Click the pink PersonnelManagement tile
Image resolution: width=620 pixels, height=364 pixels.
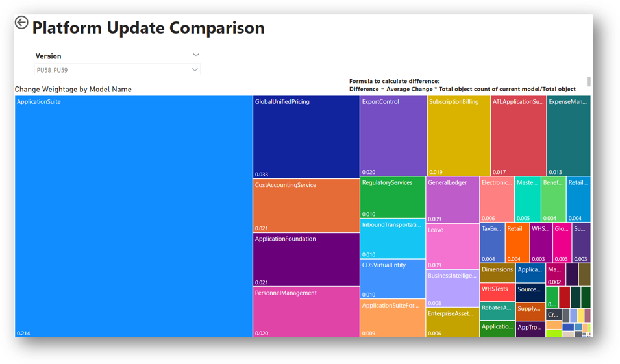point(306,311)
